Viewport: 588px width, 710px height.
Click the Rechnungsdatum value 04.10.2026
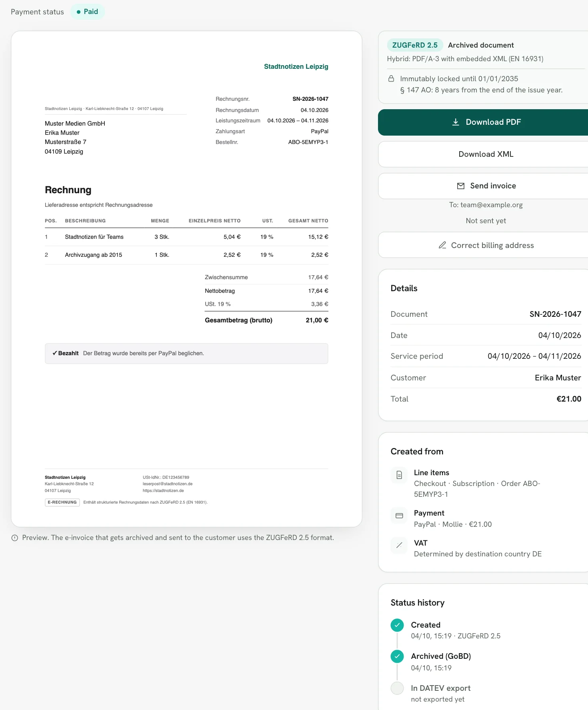pos(314,110)
